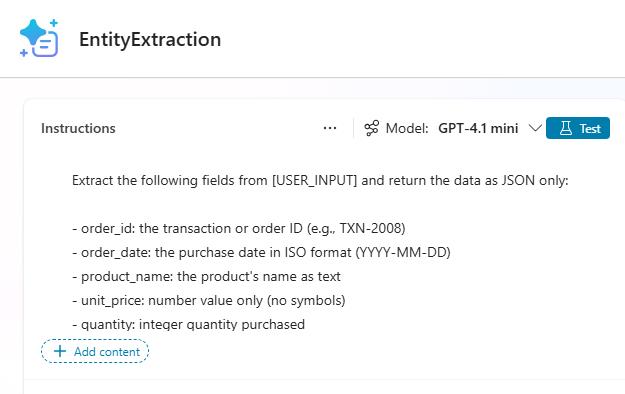
Task: Open the three-dot Instructions options menu
Action: tap(330, 128)
